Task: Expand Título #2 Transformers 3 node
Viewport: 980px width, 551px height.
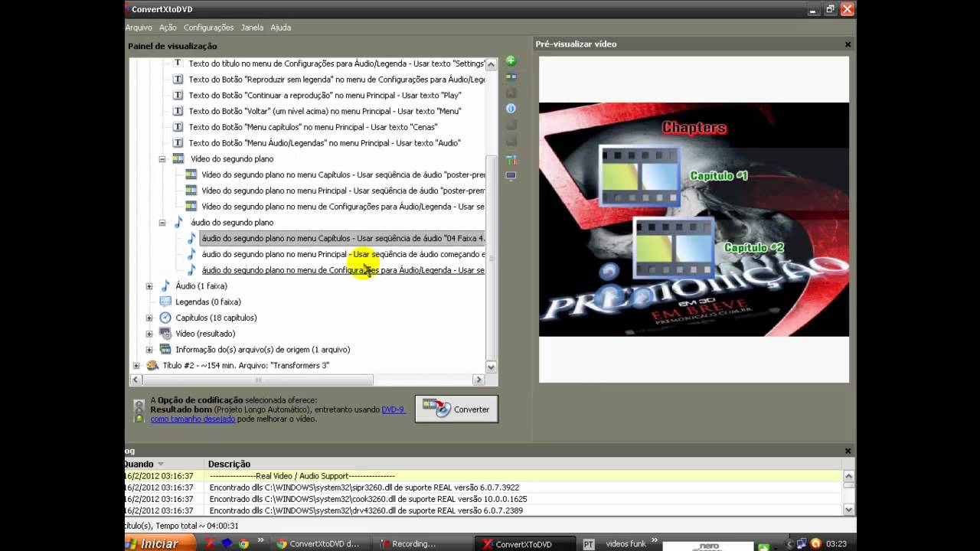Action: click(x=136, y=366)
